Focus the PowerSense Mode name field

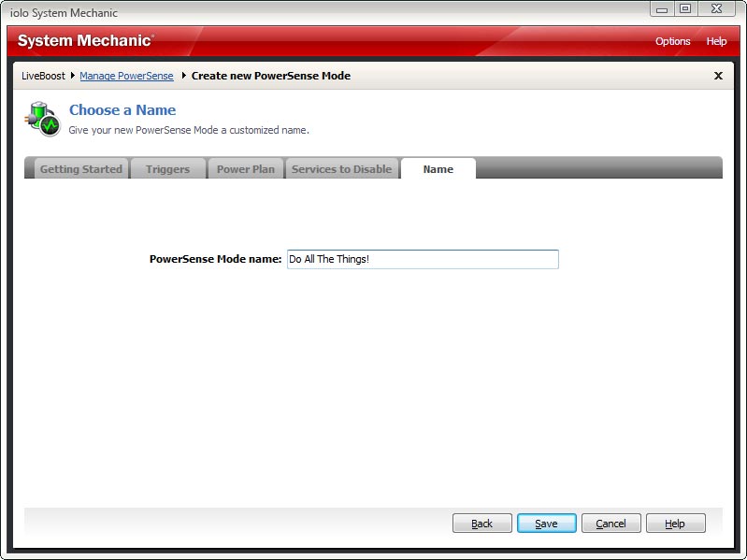[x=423, y=259]
